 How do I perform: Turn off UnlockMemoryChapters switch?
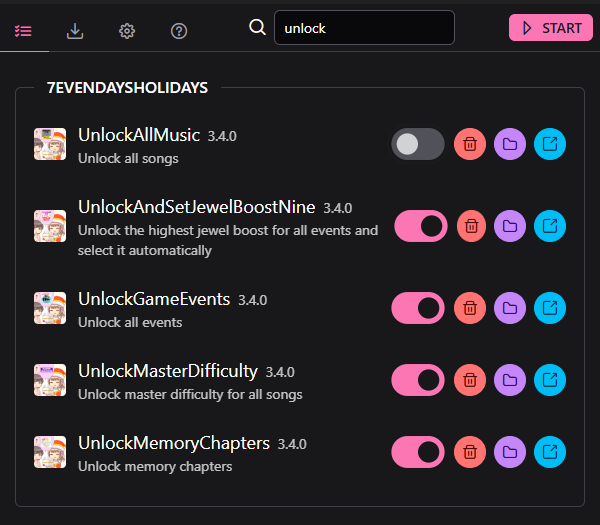[x=418, y=452]
